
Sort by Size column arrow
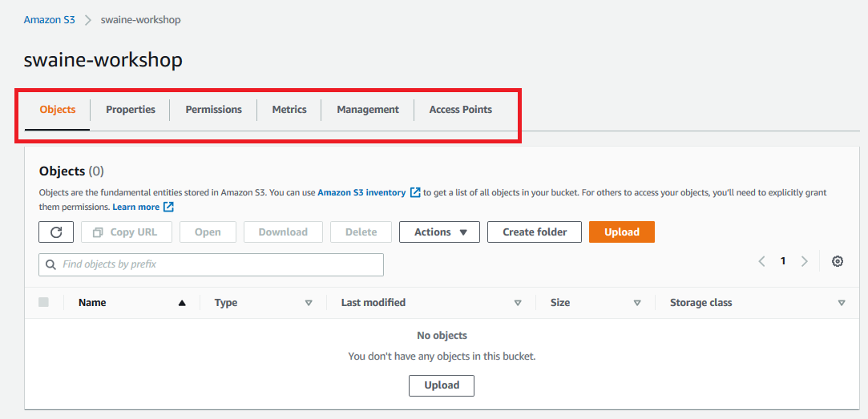[637, 303]
